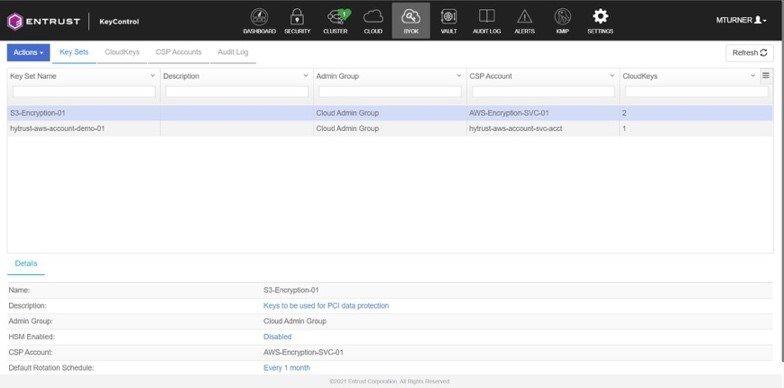This screenshot has width=784, height=388.
Task: Expand the CSP Account column chevron
Action: point(612,76)
